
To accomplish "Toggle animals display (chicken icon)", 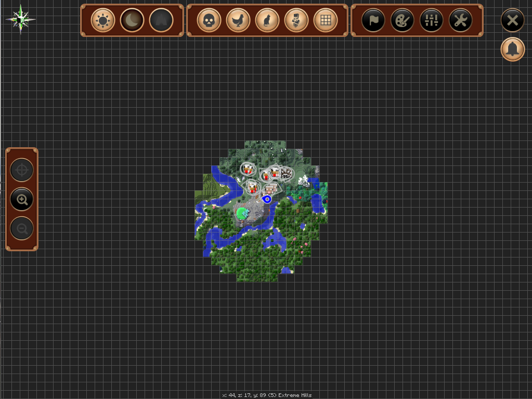I will [x=238, y=20].
